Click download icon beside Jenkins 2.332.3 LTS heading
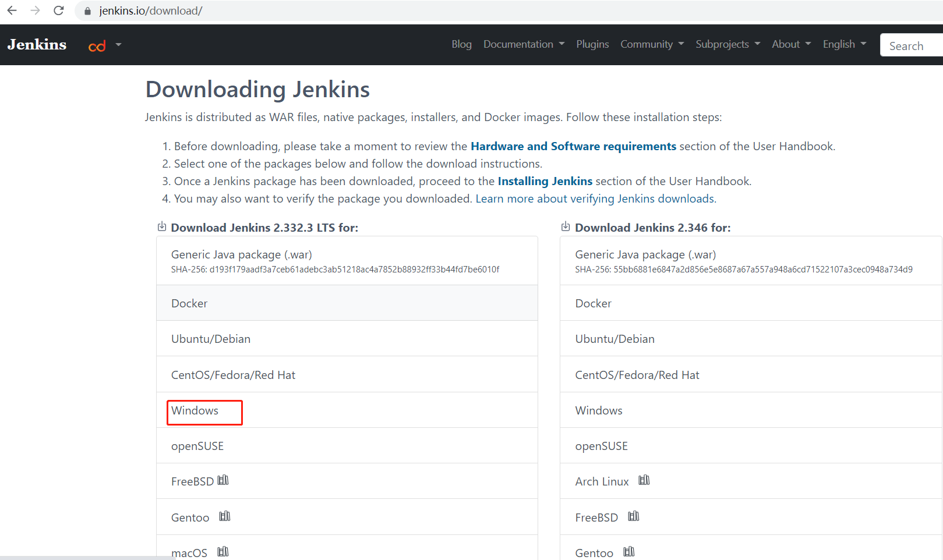The width and height of the screenshot is (943, 560). pyautogui.click(x=162, y=226)
